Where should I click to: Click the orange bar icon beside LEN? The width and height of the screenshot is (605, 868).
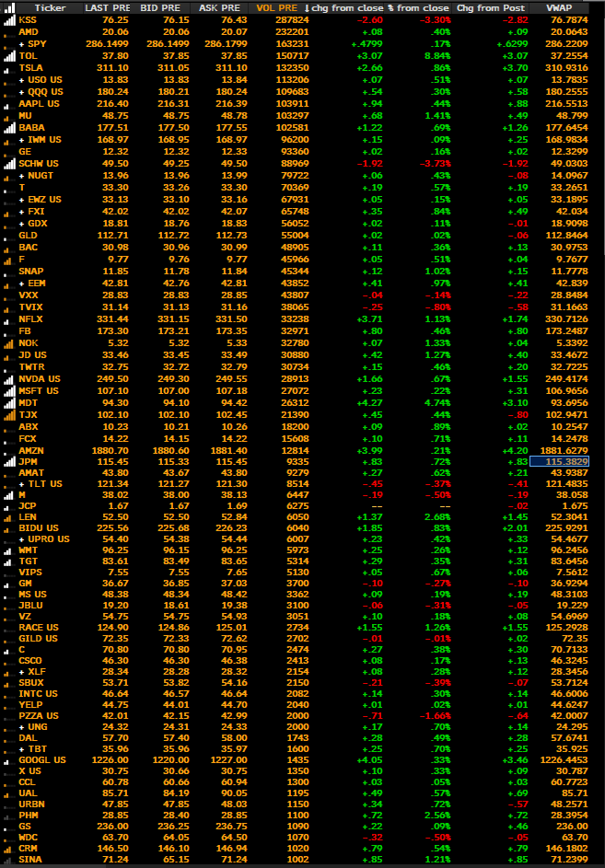9,517
